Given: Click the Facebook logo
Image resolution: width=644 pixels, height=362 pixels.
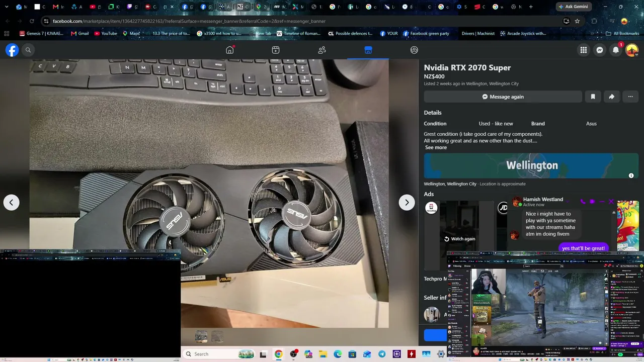Looking at the screenshot, I should (12, 50).
